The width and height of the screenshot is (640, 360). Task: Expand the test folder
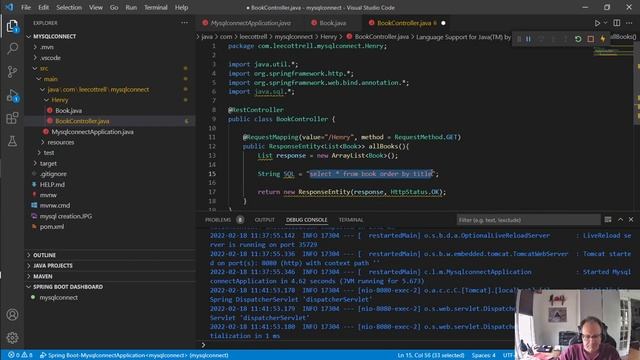click(x=49, y=153)
